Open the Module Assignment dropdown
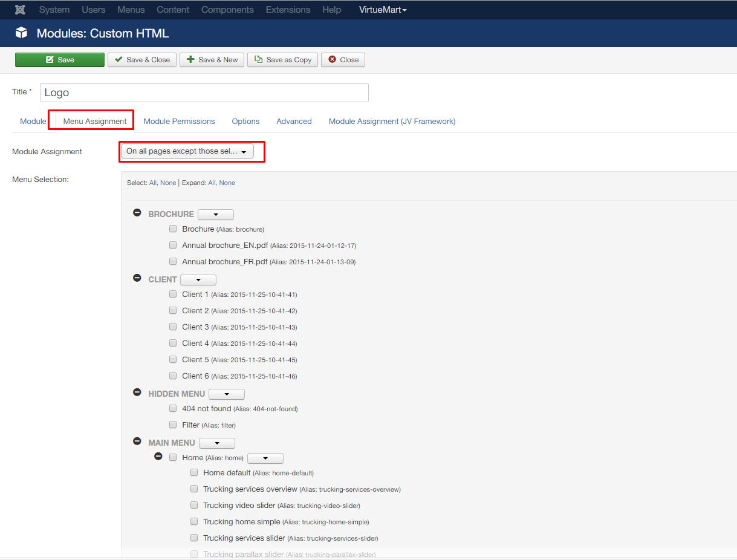The width and height of the screenshot is (737, 560). pos(187,152)
